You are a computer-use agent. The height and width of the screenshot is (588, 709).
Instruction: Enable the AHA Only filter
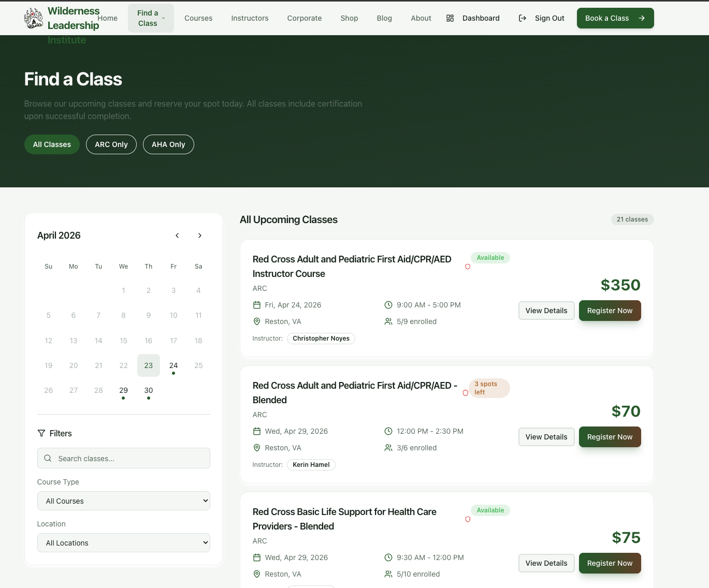pos(168,144)
